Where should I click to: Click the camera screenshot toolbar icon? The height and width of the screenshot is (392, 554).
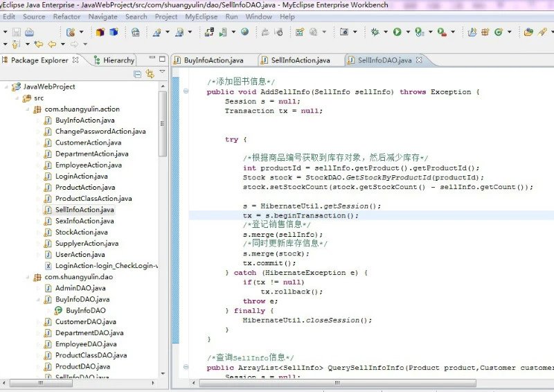pos(343,32)
